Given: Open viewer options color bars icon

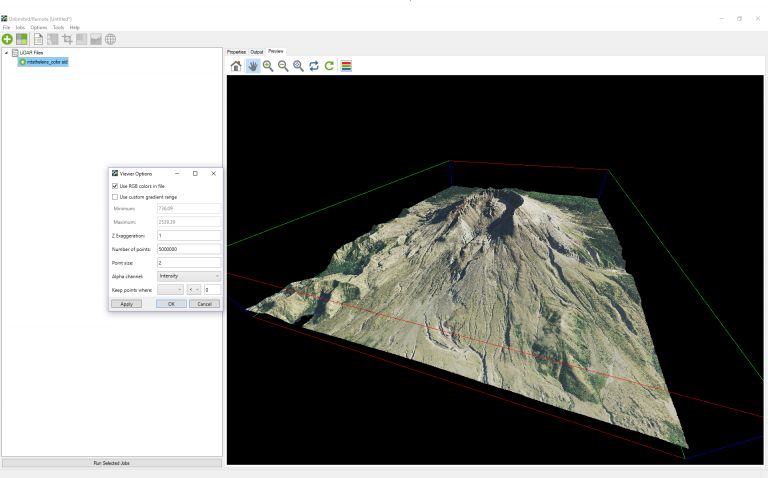Looking at the screenshot, I should 346,66.
